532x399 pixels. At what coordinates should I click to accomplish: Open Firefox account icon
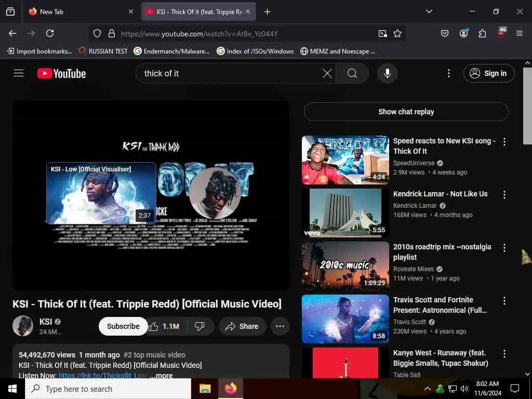463,33
